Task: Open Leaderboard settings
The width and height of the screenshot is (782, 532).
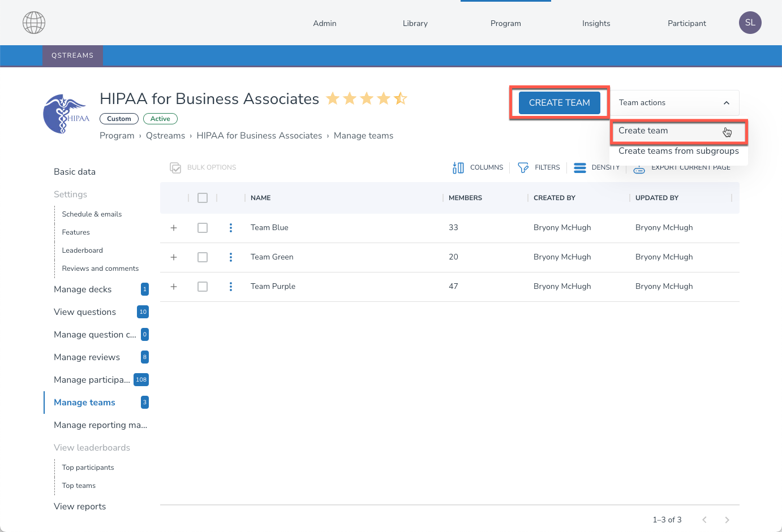Action: pyautogui.click(x=83, y=250)
